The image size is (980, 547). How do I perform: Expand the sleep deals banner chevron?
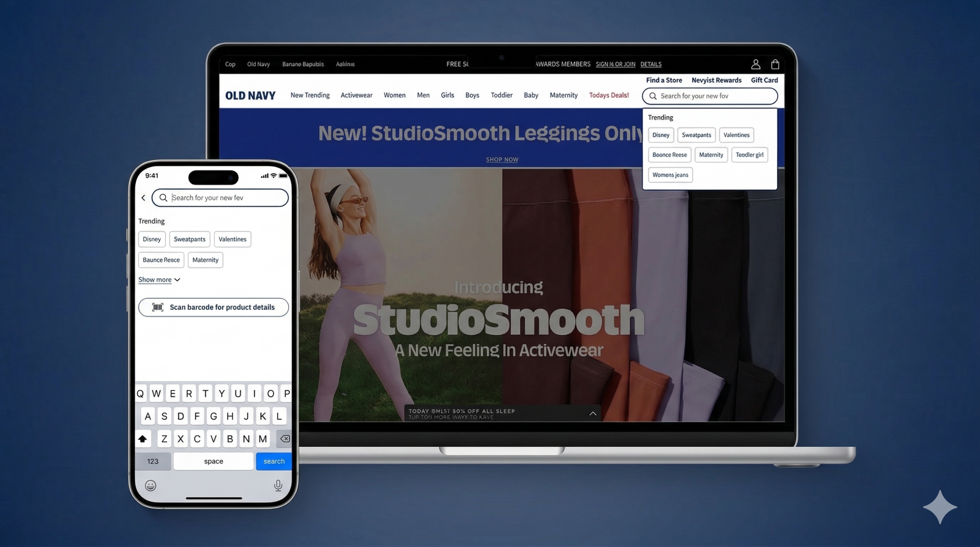pyautogui.click(x=593, y=413)
